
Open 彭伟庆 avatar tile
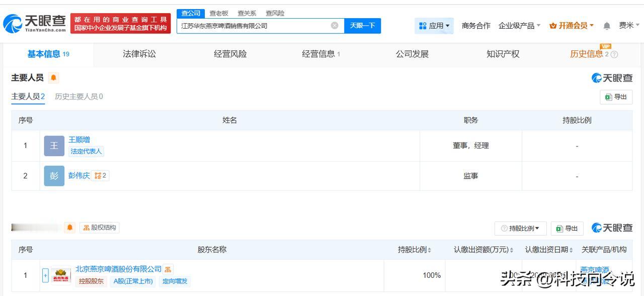point(54,176)
